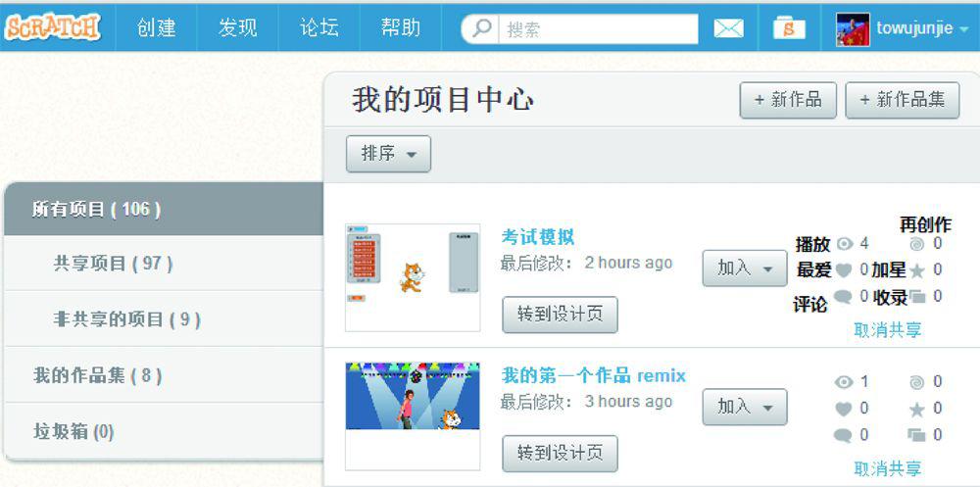Click 转到设计页 for 考试模拟
Image resolution: width=980 pixels, height=487 pixels.
tap(560, 315)
